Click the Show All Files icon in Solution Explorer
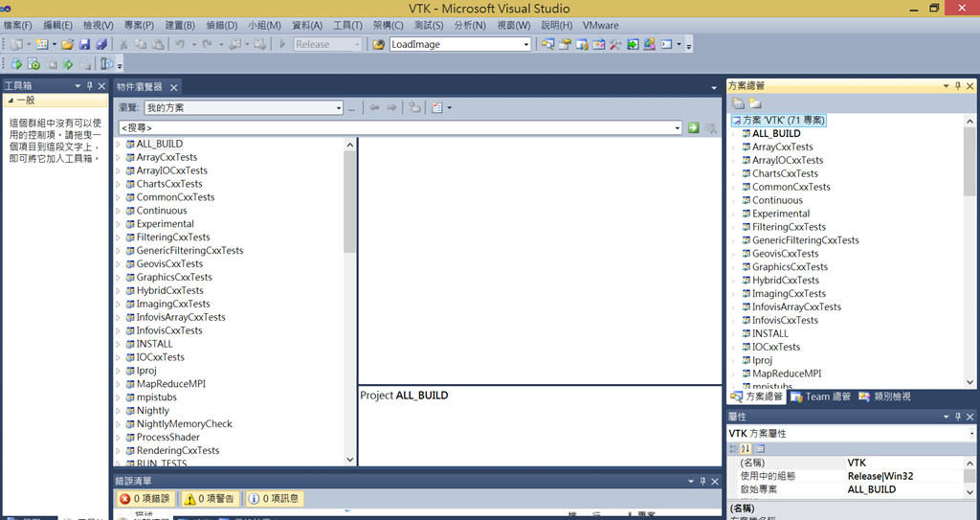Image resolution: width=980 pixels, height=520 pixels. coord(755,103)
